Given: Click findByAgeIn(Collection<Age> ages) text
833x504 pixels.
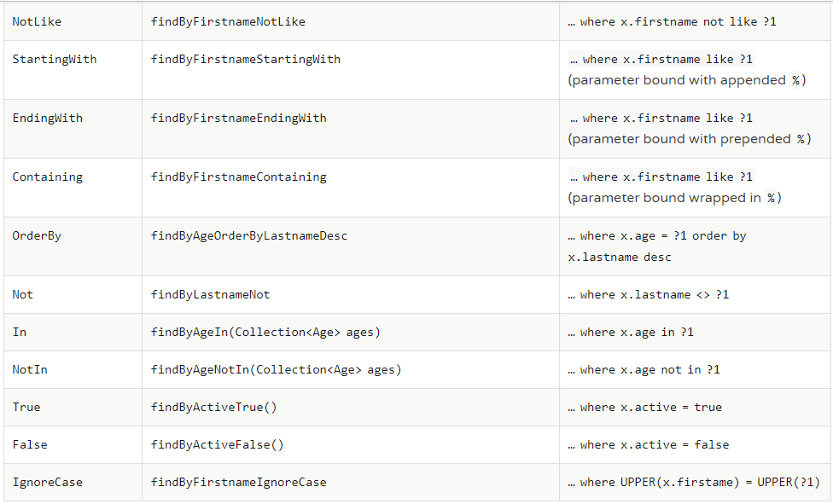Looking at the screenshot, I should (265, 333).
